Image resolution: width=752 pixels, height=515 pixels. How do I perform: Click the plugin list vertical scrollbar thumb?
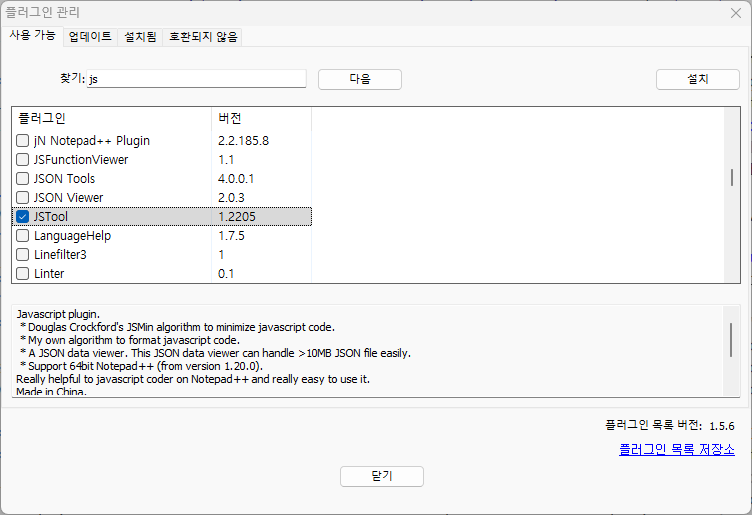[x=731, y=177]
